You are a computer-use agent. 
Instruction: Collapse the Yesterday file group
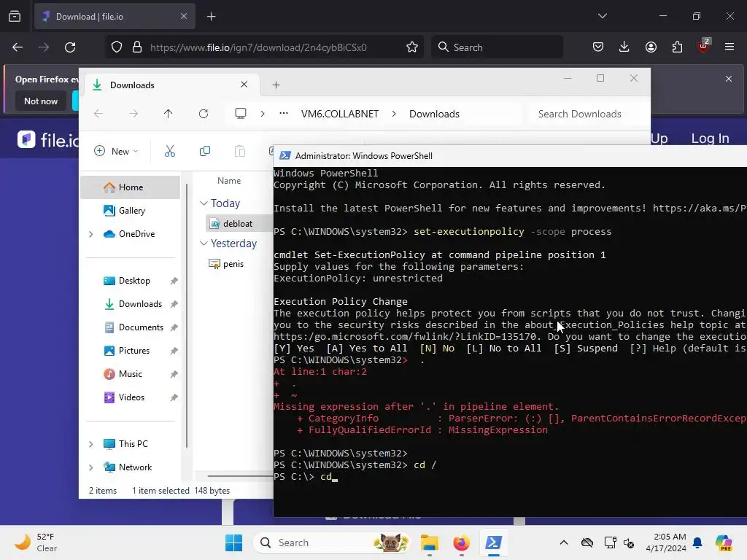204,244
